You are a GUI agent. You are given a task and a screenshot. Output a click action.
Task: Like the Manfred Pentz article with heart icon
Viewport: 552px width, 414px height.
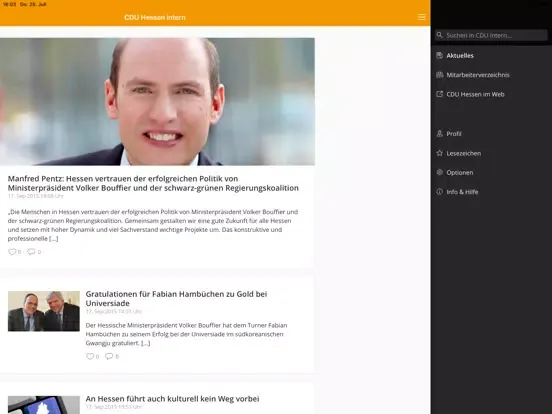point(12,252)
